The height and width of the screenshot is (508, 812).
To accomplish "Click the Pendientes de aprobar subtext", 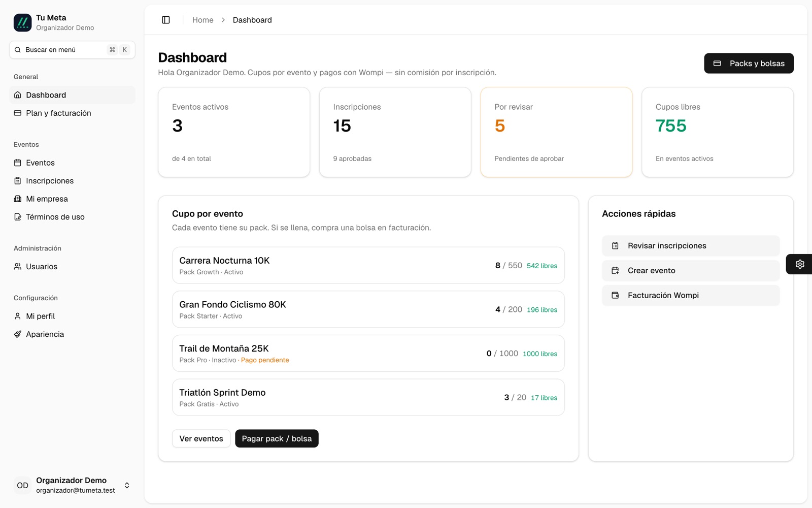I will (529, 158).
